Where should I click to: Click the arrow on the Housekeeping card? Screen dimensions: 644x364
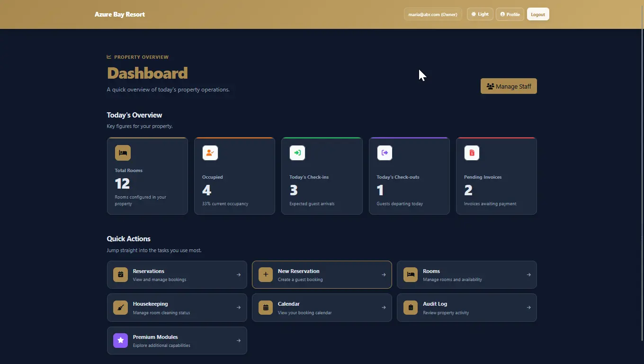point(239,308)
